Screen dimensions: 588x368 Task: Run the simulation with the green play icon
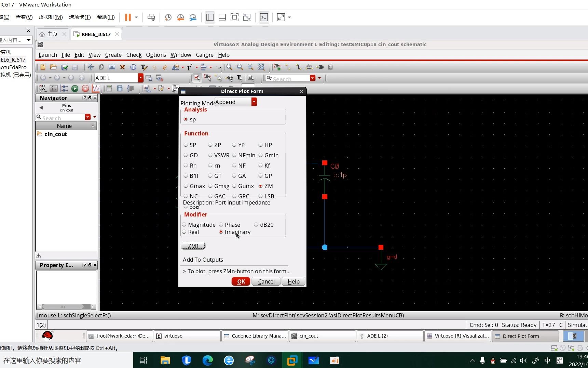[x=75, y=88]
